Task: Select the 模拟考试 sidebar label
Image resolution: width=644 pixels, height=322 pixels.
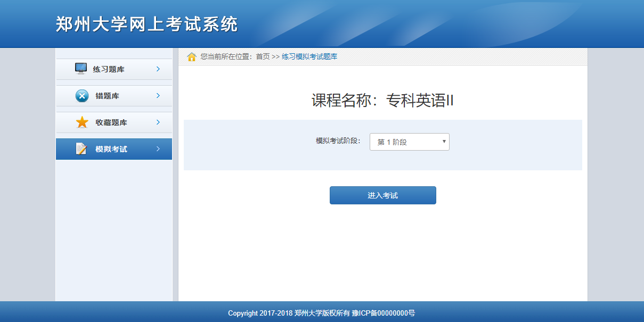Action: coord(111,149)
